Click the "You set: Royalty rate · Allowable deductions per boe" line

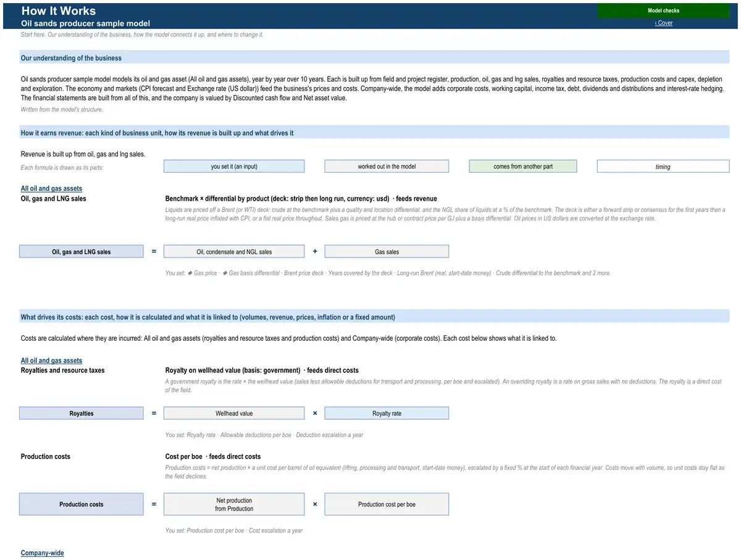click(x=264, y=435)
